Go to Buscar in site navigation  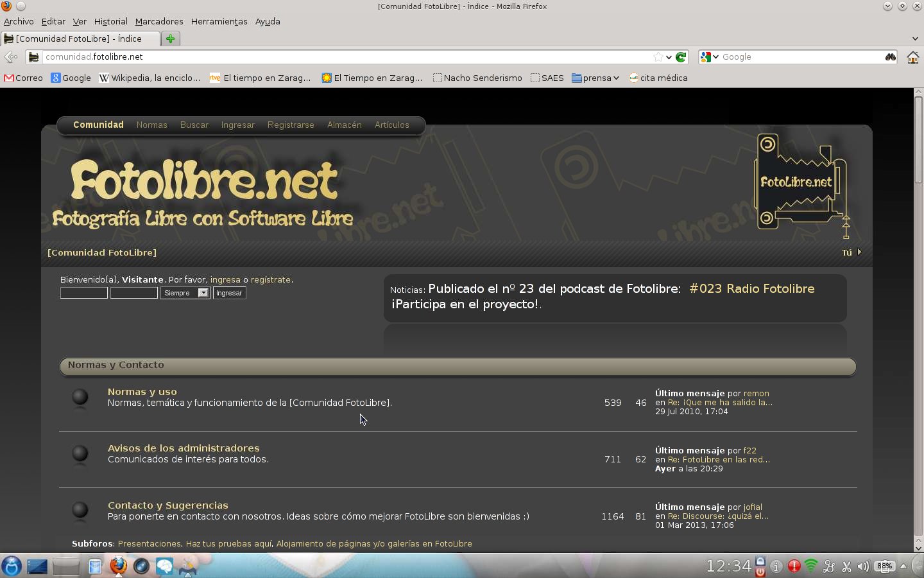click(194, 125)
